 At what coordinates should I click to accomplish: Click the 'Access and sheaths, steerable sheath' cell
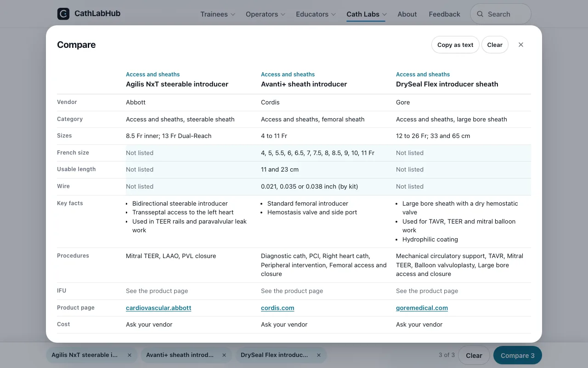(180, 119)
